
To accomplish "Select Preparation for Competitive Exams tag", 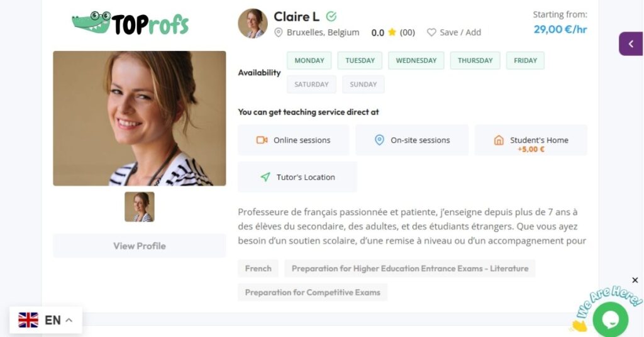I will point(313,292).
